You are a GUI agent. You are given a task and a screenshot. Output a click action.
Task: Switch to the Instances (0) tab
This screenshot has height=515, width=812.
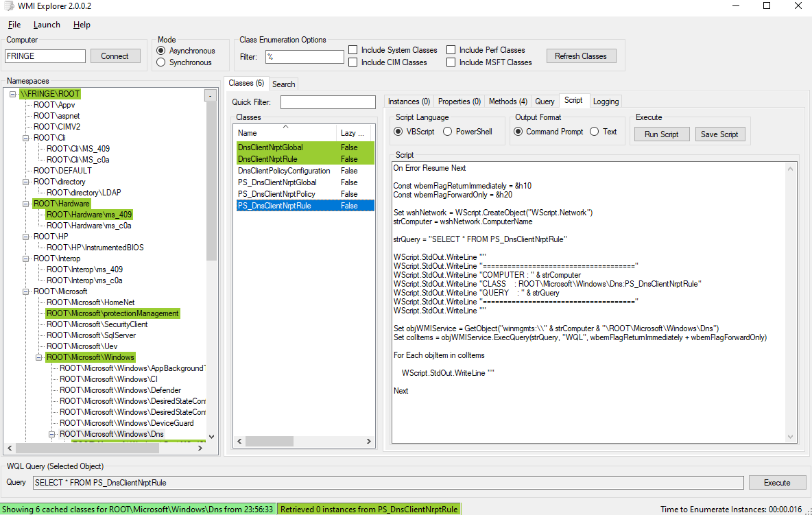coord(409,101)
